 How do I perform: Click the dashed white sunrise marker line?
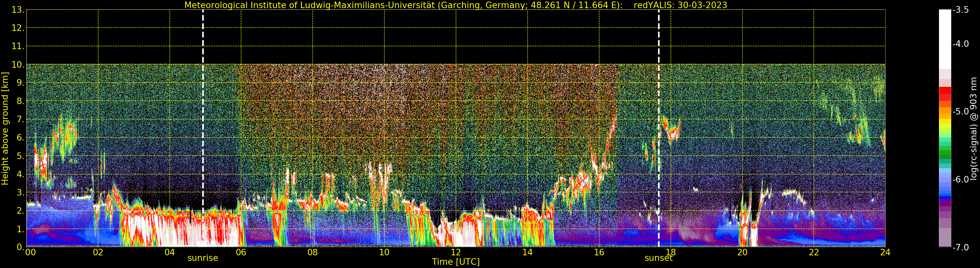coord(203,128)
